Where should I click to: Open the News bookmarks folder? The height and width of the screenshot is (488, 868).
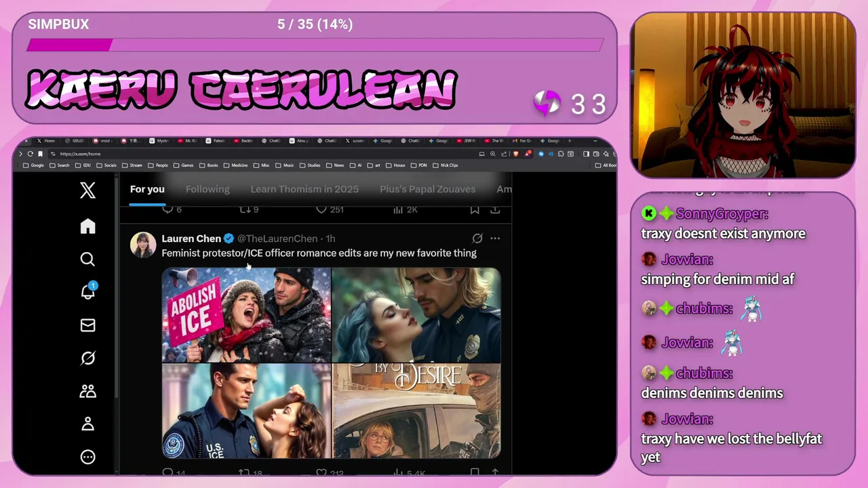pyautogui.click(x=335, y=165)
